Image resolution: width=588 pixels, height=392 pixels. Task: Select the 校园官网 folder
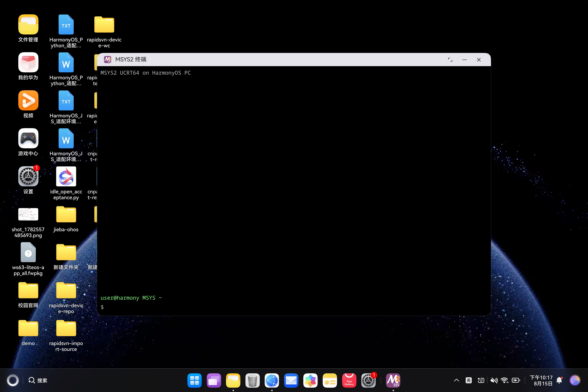click(x=28, y=290)
